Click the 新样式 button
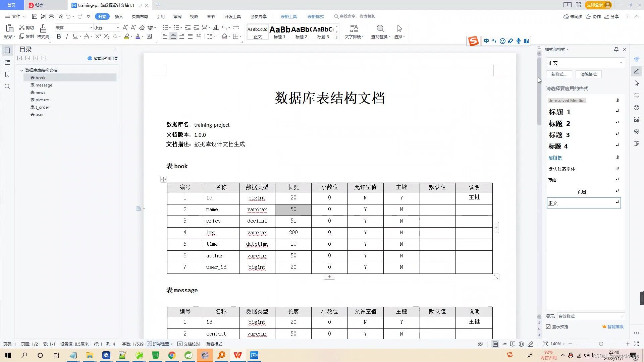 [x=559, y=74]
